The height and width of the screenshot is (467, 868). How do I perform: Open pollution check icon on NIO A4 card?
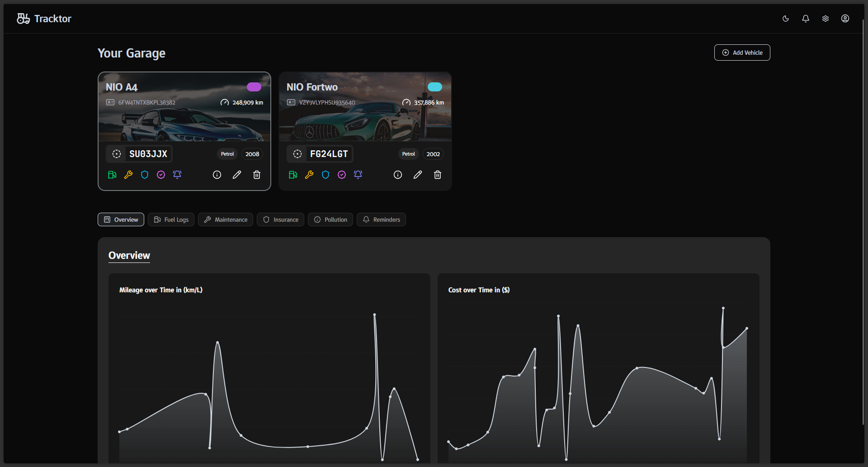point(161,175)
